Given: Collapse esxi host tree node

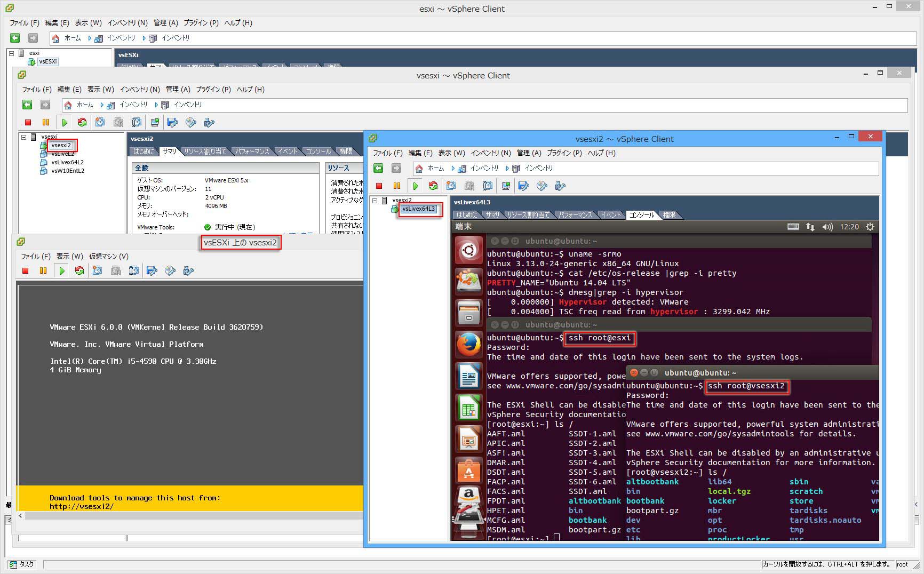Looking at the screenshot, I should pyautogui.click(x=11, y=53).
